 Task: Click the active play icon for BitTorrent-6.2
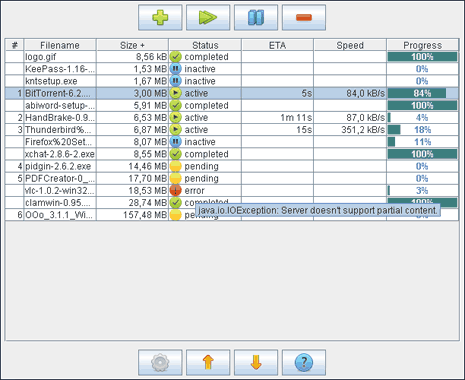tap(176, 93)
